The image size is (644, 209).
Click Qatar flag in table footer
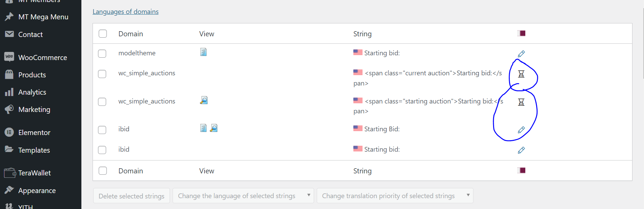(521, 170)
